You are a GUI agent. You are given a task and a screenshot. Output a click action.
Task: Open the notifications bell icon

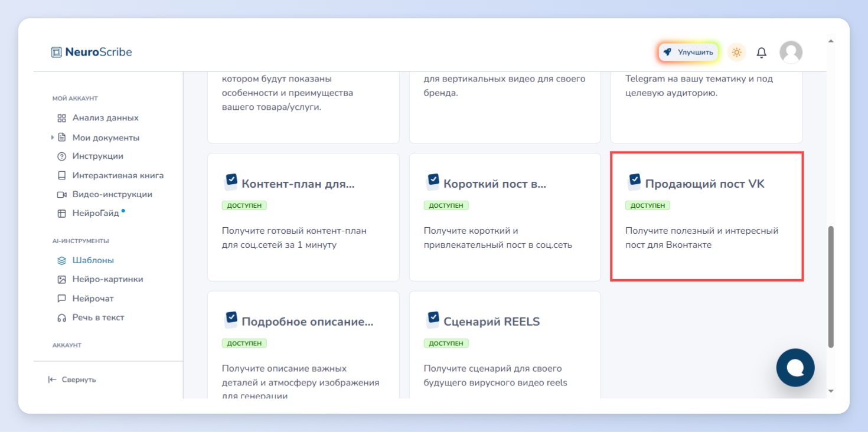coord(762,53)
